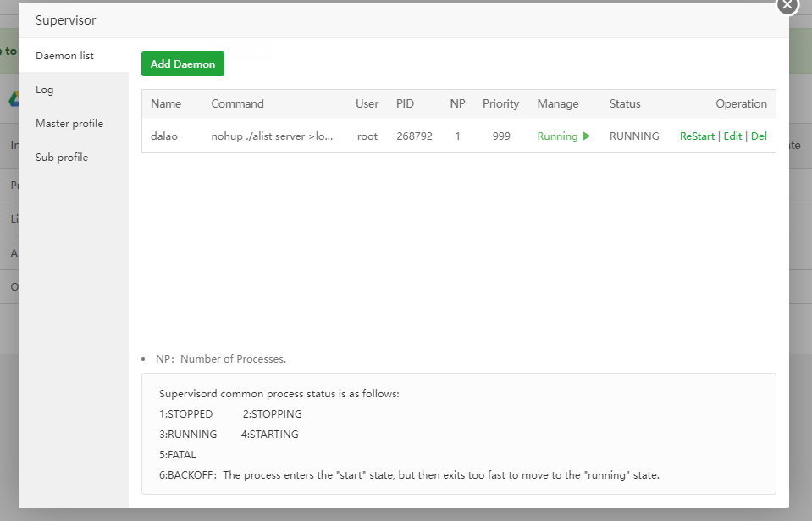
Task: Switch to the Daemon list tab
Action: point(64,56)
